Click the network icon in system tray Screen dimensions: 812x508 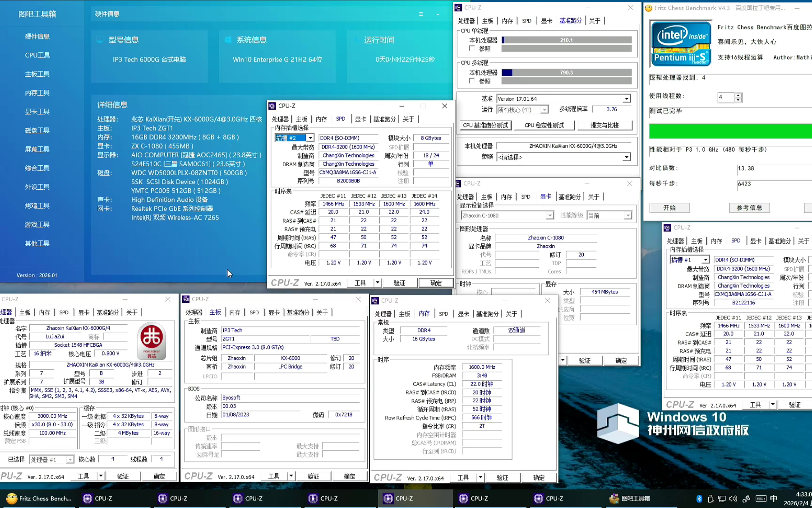click(722, 499)
